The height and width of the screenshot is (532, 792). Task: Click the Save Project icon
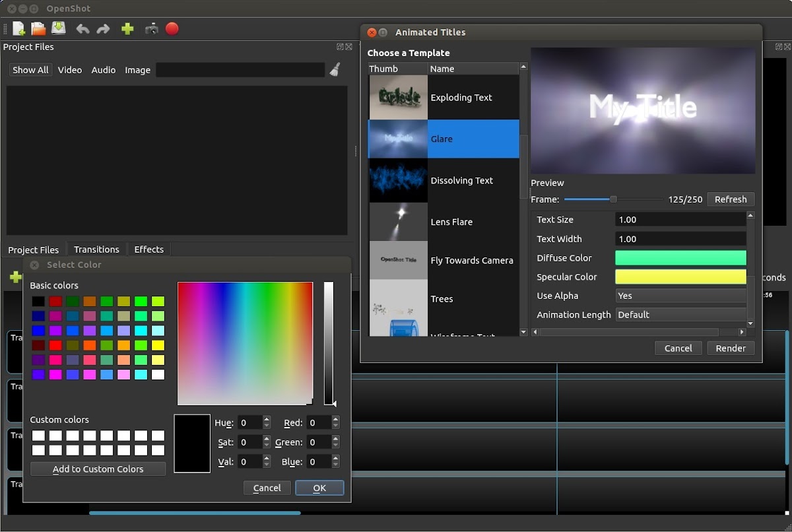click(x=59, y=28)
